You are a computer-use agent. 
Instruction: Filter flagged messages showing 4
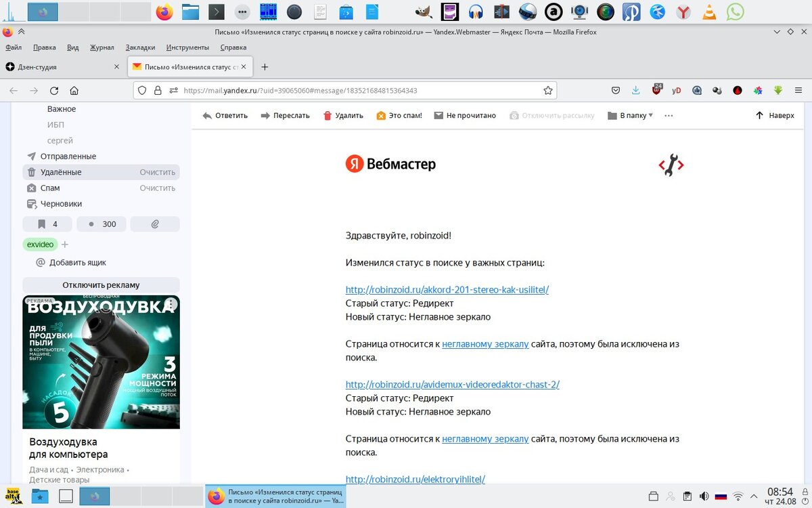(47, 224)
